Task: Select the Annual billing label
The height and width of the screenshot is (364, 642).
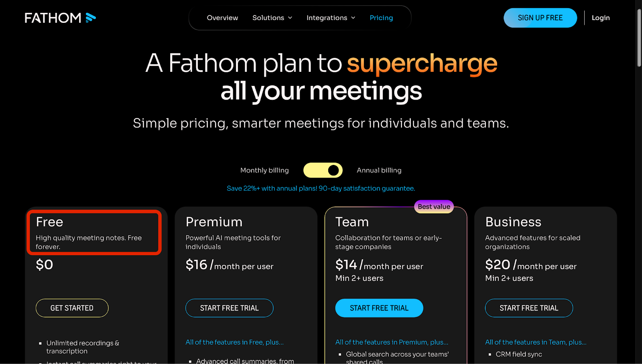Action: pos(379,170)
